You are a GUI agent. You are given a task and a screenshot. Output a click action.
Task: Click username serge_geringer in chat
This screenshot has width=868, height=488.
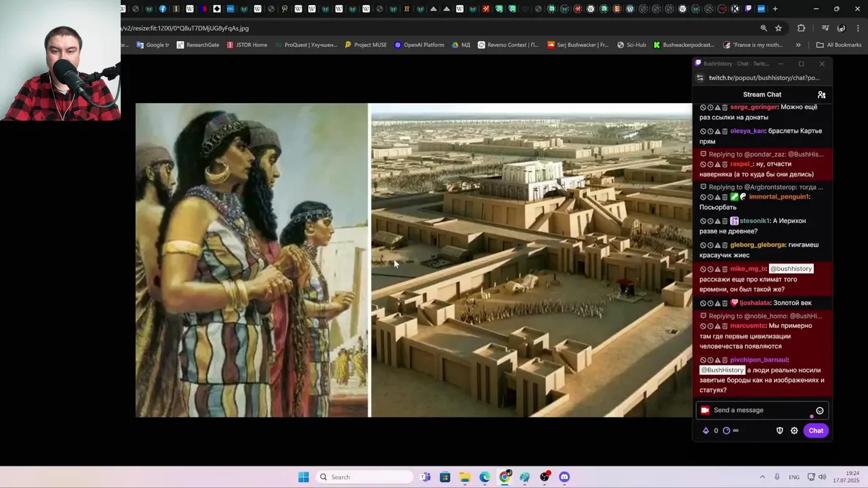point(753,107)
